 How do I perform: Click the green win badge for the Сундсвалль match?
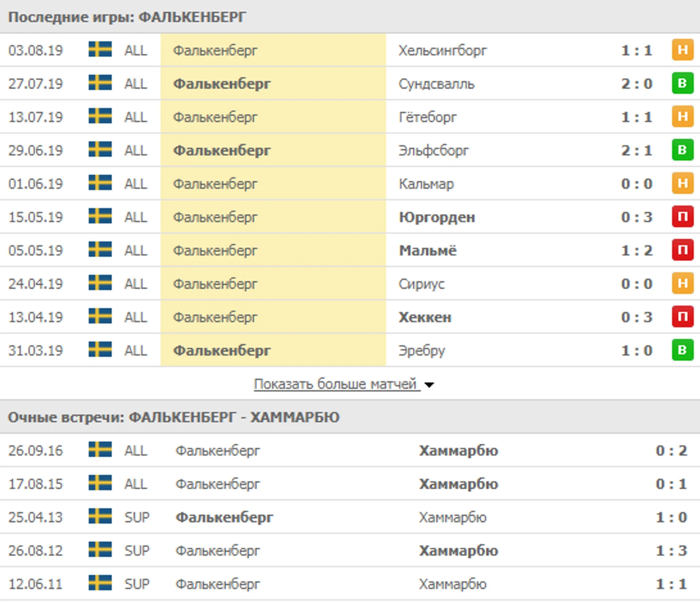point(683,83)
